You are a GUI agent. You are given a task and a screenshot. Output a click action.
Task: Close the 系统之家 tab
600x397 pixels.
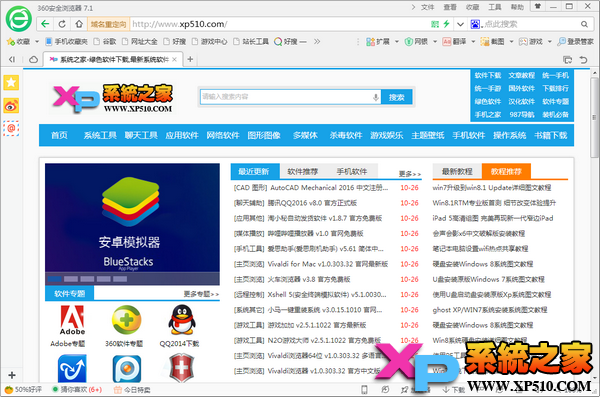174,59
